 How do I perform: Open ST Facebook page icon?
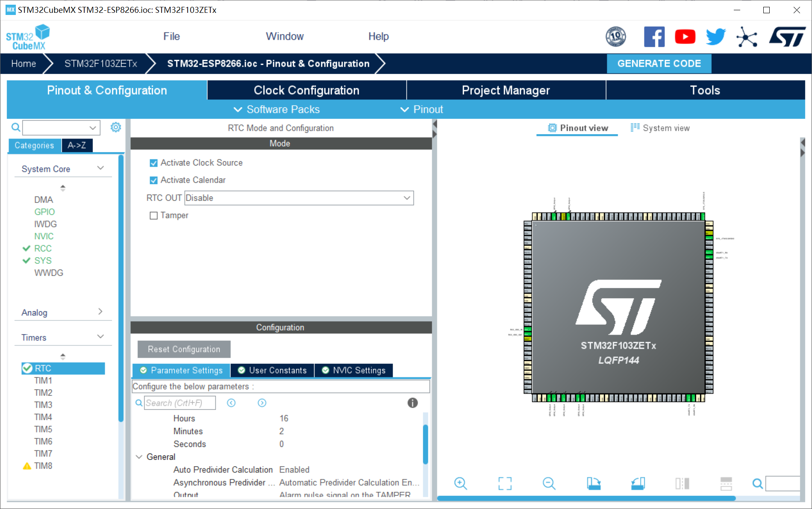654,37
